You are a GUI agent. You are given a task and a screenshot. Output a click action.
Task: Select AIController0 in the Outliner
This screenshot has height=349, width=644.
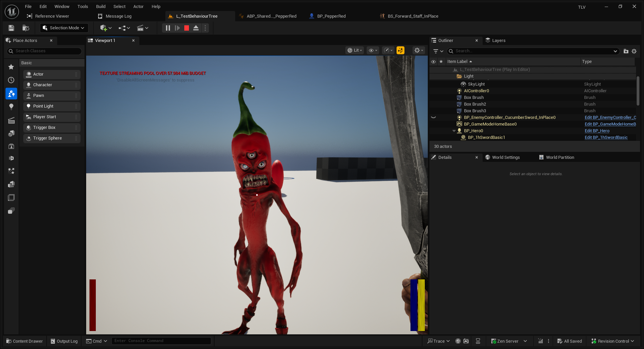click(476, 91)
